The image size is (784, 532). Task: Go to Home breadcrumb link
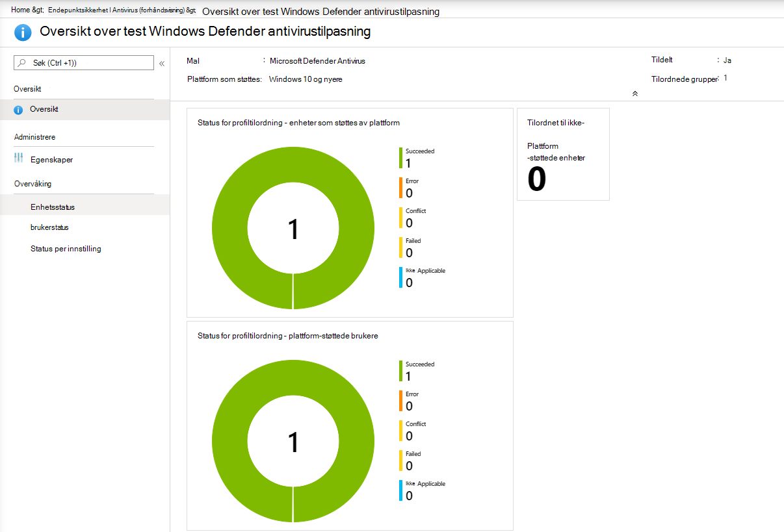click(21, 11)
